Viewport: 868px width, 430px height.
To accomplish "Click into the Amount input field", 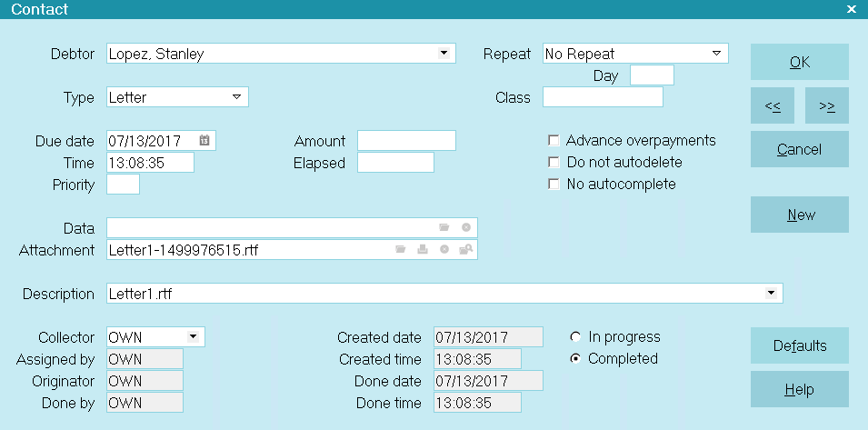I will pyautogui.click(x=406, y=141).
